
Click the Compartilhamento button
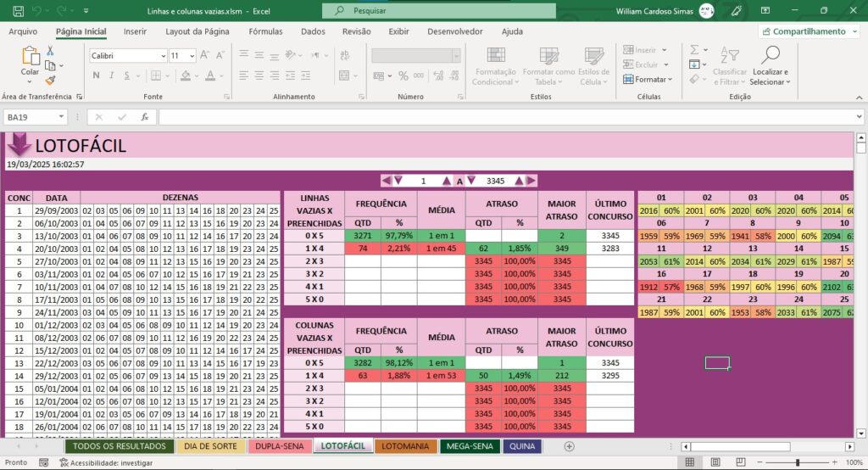tap(808, 31)
